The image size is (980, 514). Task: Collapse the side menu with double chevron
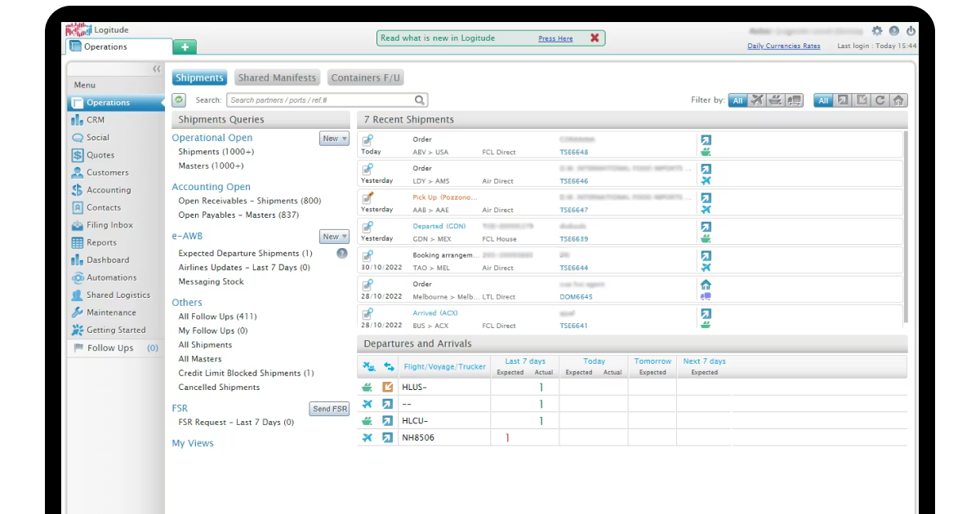coord(157,69)
